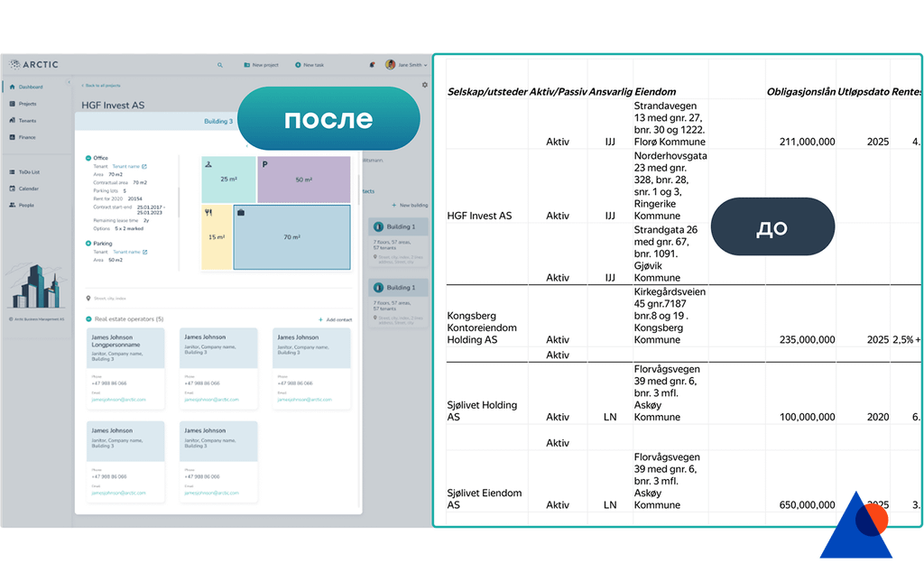This screenshot has width=924, height=581.
Task: Click the Utløpsdato column header
Action: 864,92
